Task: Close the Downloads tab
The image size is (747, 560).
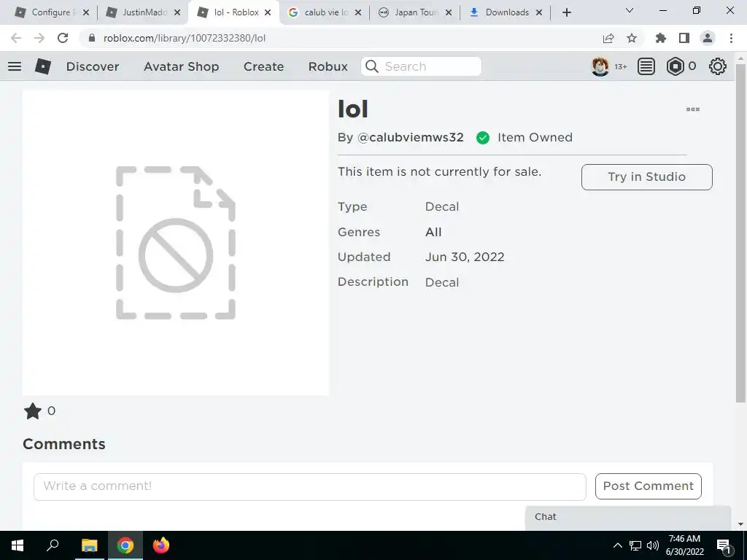Action: click(x=539, y=12)
